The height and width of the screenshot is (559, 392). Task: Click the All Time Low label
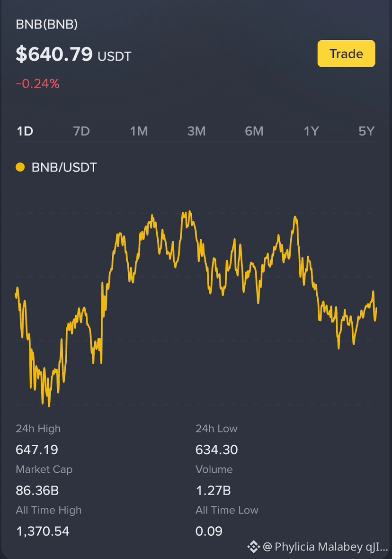pyautogui.click(x=227, y=510)
